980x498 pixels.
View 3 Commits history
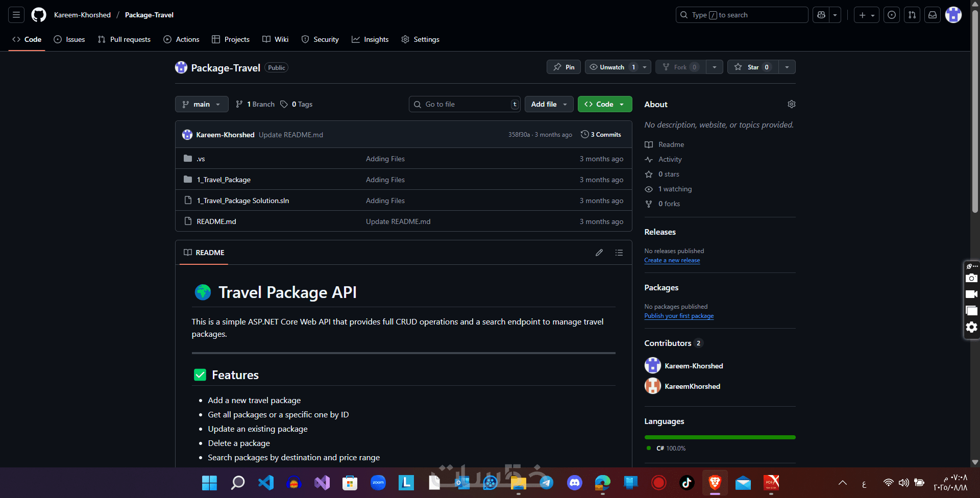pyautogui.click(x=601, y=135)
